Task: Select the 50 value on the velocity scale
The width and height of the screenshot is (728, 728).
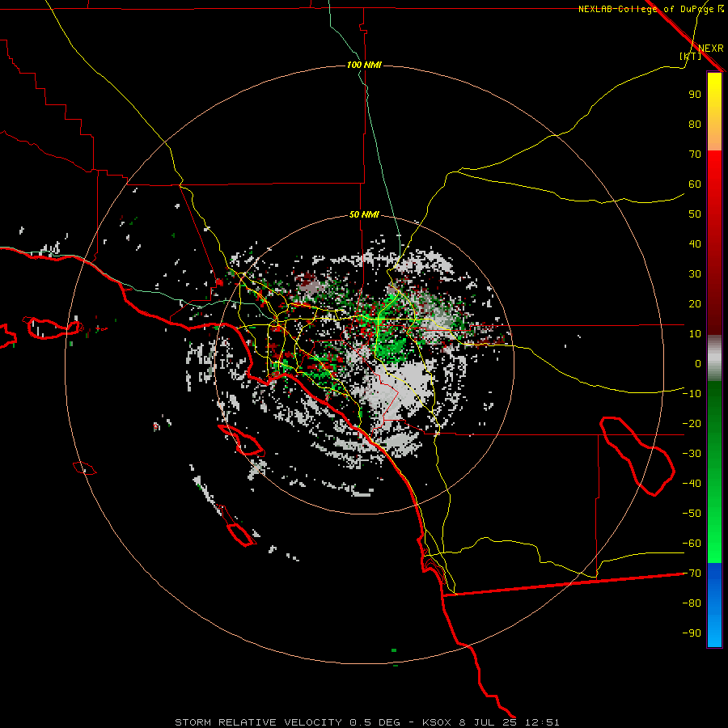Action: pyautogui.click(x=695, y=214)
